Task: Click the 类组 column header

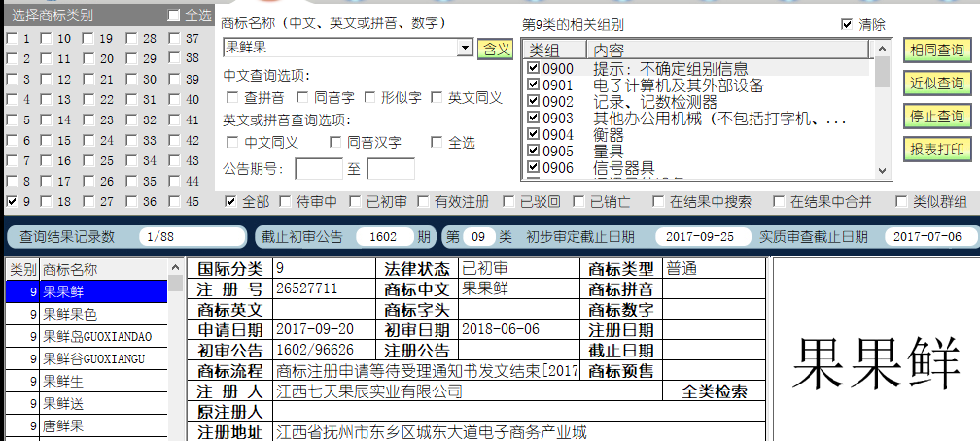Action: tap(556, 50)
